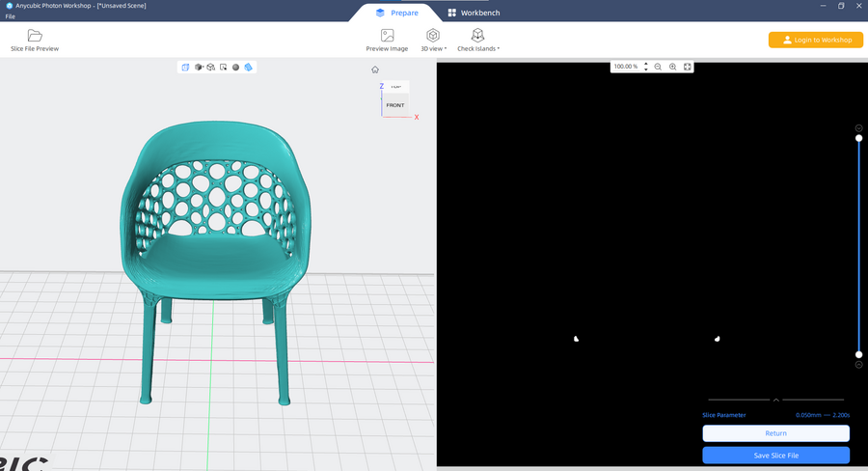Zoom out the slice preview
The height and width of the screenshot is (471, 868).
coord(658,67)
